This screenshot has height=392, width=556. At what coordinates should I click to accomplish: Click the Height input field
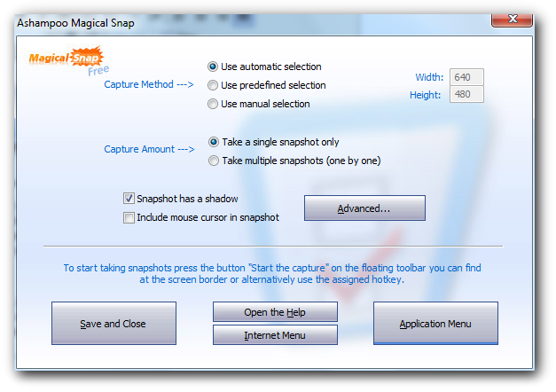point(466,94)
